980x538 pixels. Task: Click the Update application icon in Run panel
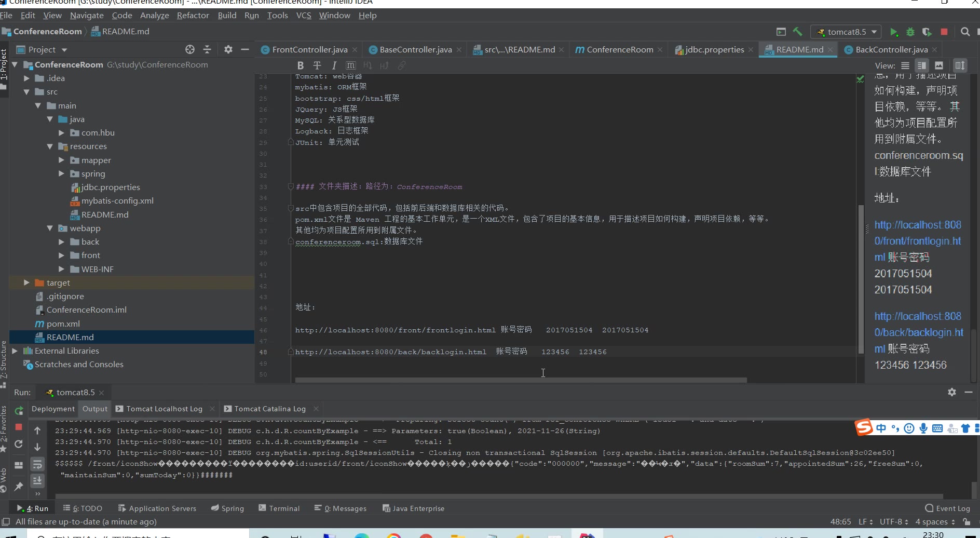pyautogui.click(x=19, y=444)
